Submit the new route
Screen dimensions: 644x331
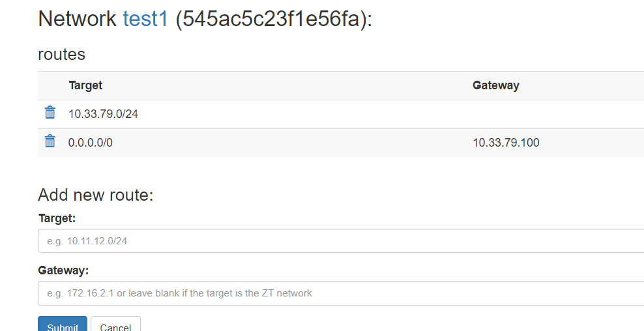click(x=63, y=324)
